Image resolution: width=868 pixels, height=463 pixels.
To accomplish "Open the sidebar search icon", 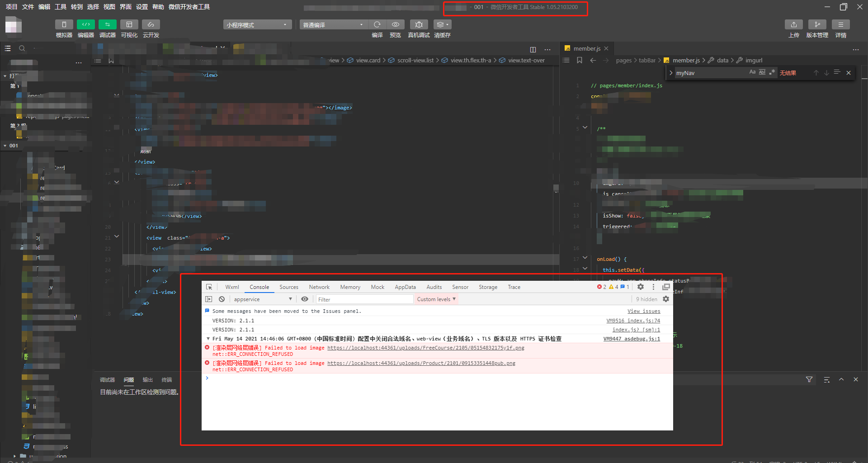I will point(22,48).
